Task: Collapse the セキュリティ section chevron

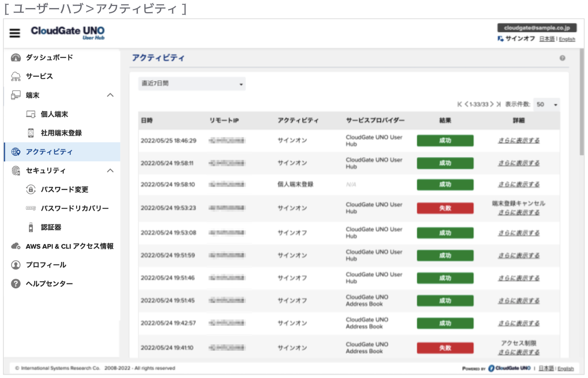Action: pyautogui.click(x=110, y=170)
